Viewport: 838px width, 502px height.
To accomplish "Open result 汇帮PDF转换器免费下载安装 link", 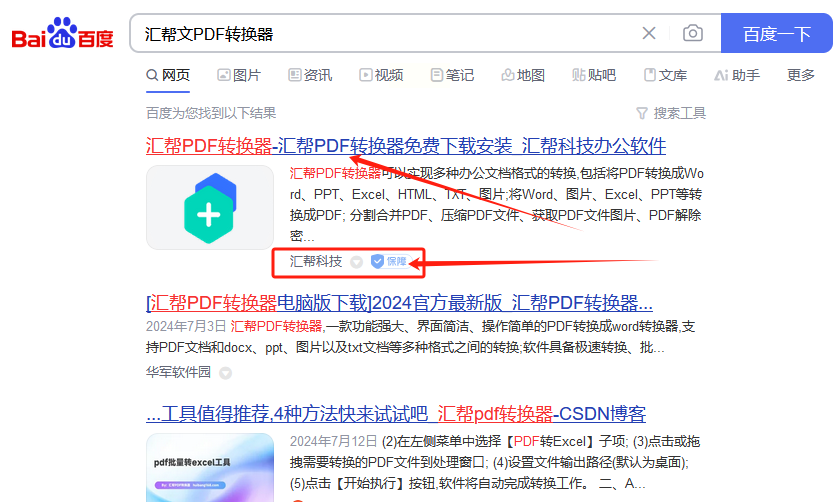I will click(x=406, y=145).
